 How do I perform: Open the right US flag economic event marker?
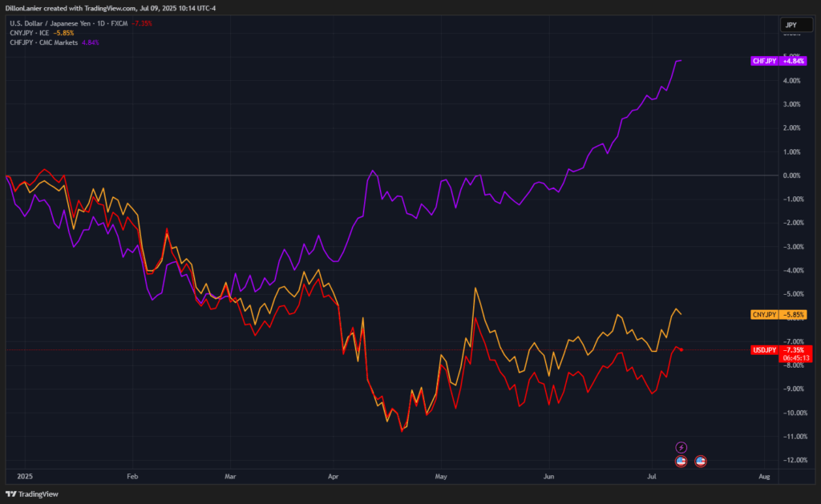point(700,461)
